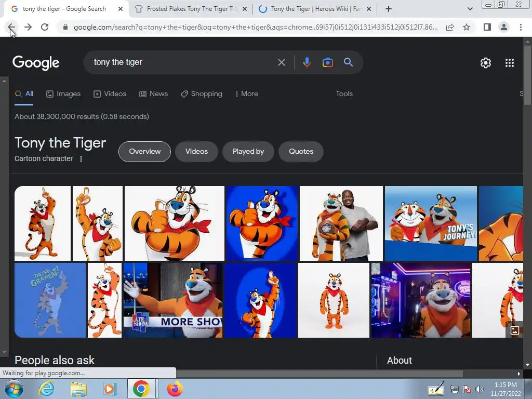The image size is (532, 399).
Task: Go forward with the browser forward arrow
Action: click(x=28, y=27)
